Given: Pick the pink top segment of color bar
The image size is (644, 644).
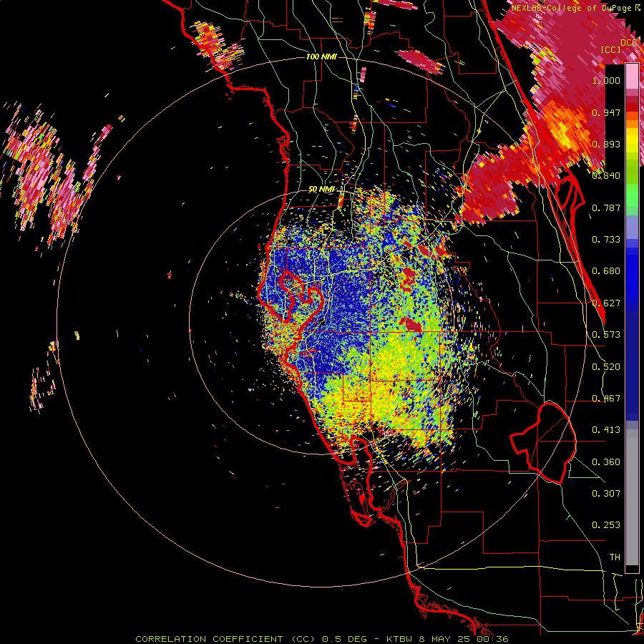Looking at the screenshot, I should tap(632, 77).
